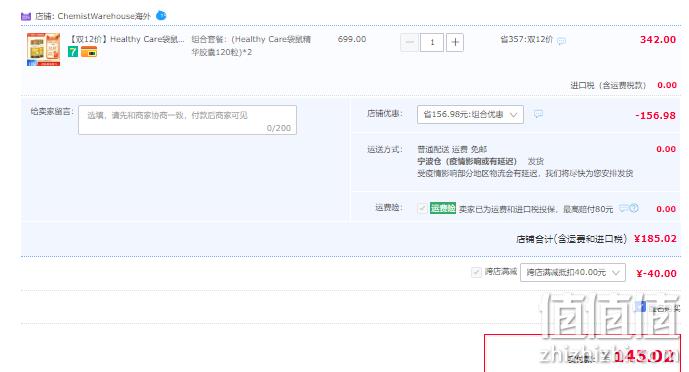Screen dimensions: 689x372
Task: Click the comment icon beside store discount dropdown
Action: coord(538,114)
